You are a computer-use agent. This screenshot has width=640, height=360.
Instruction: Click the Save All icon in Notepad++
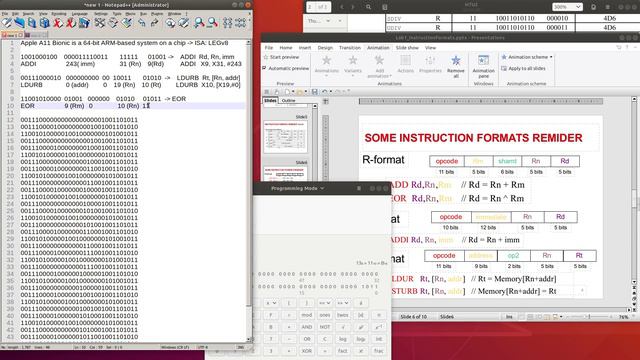pos(44,23)
